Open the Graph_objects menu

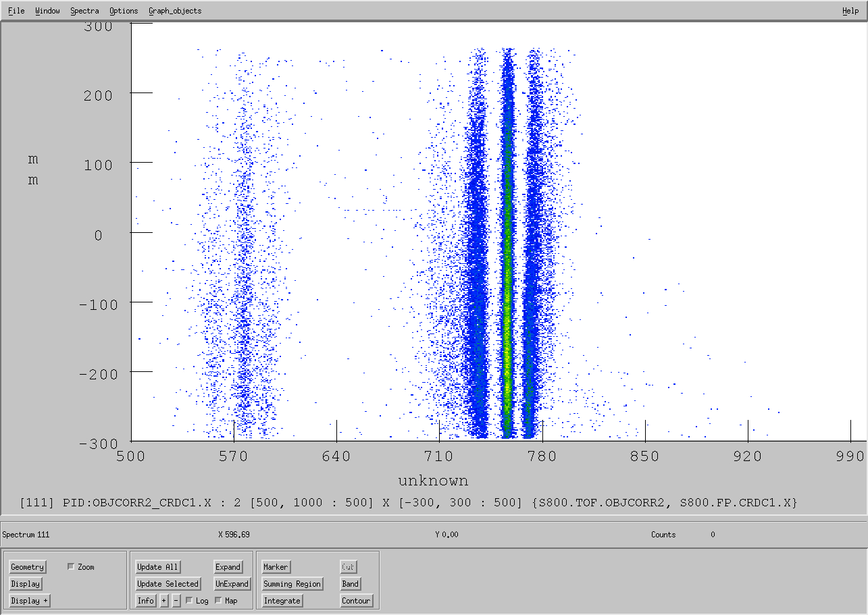click(175, 11)
